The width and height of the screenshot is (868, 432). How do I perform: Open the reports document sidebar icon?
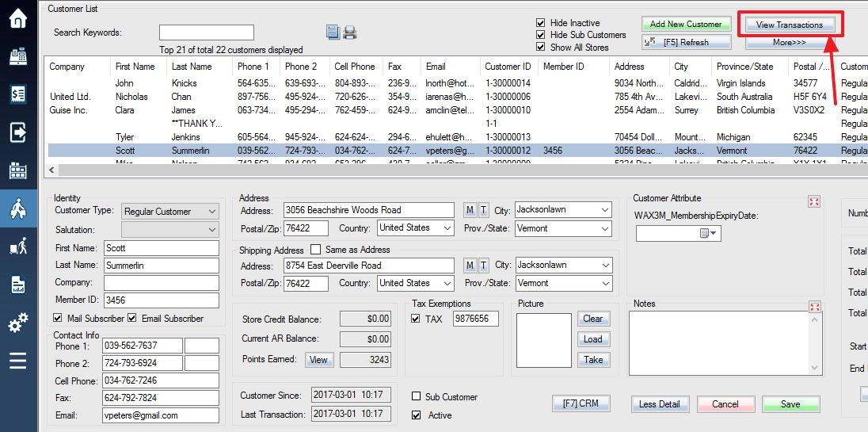click(17, 285)
